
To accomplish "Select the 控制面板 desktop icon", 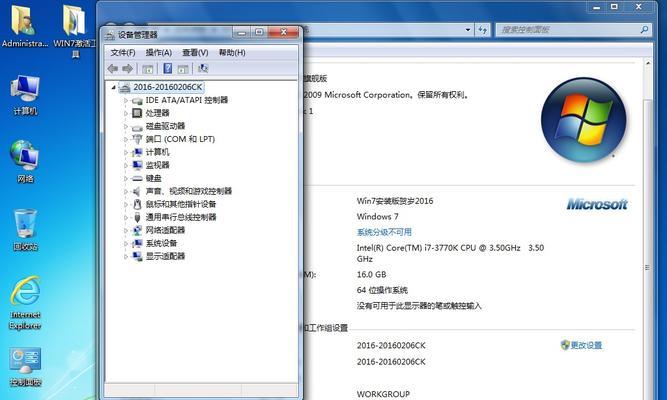I will tap(25, 367).
